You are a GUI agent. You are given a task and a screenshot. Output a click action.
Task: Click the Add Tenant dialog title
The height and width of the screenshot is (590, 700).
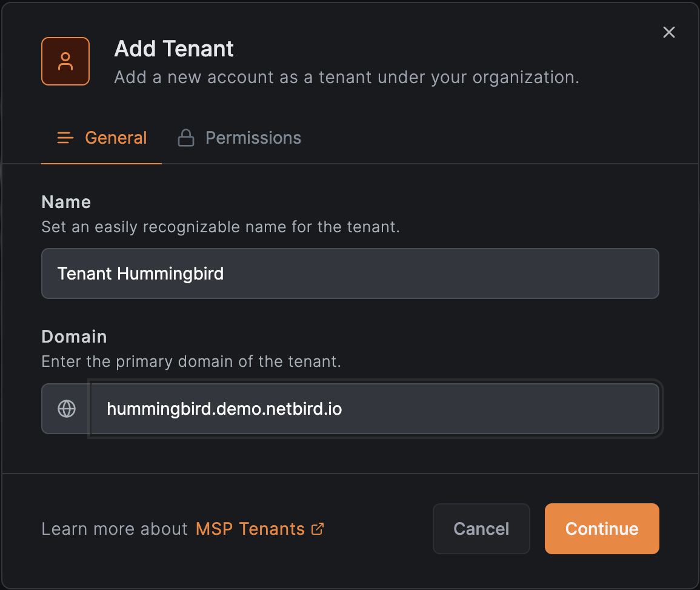174,49
